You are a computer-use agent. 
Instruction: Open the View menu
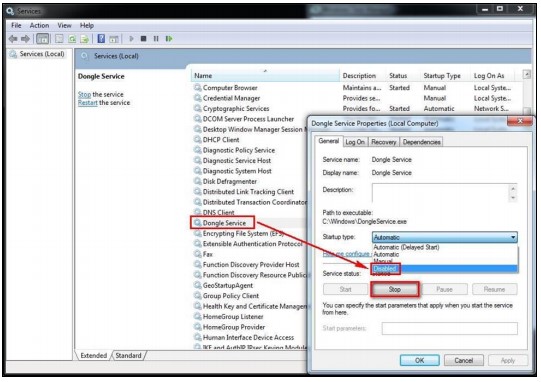pyautogui.click(x=65, y=26)
